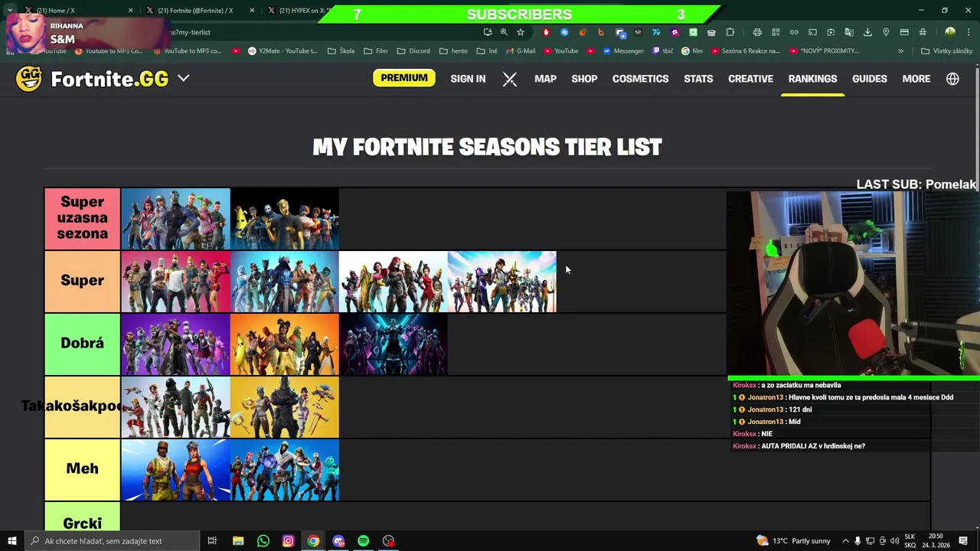Open the Sezóna 6 Reakce bookmark
The height and width of the screenshot is (551, 980).
(746, 51)
